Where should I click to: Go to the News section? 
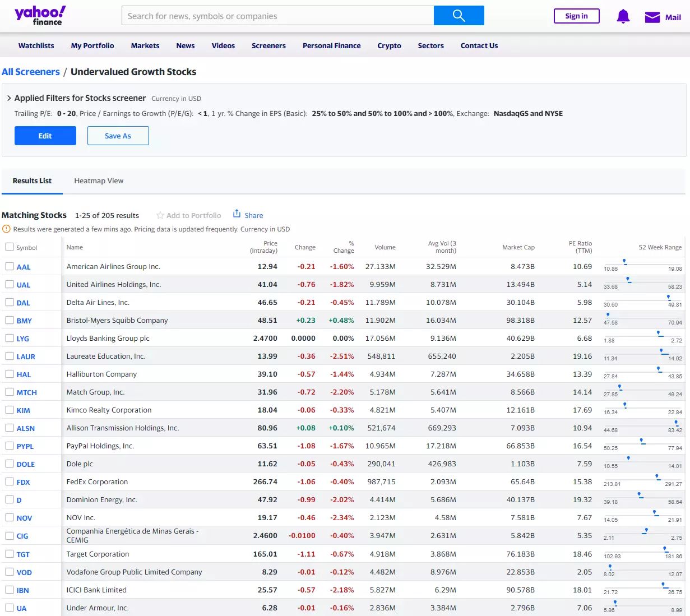point(186,46)
